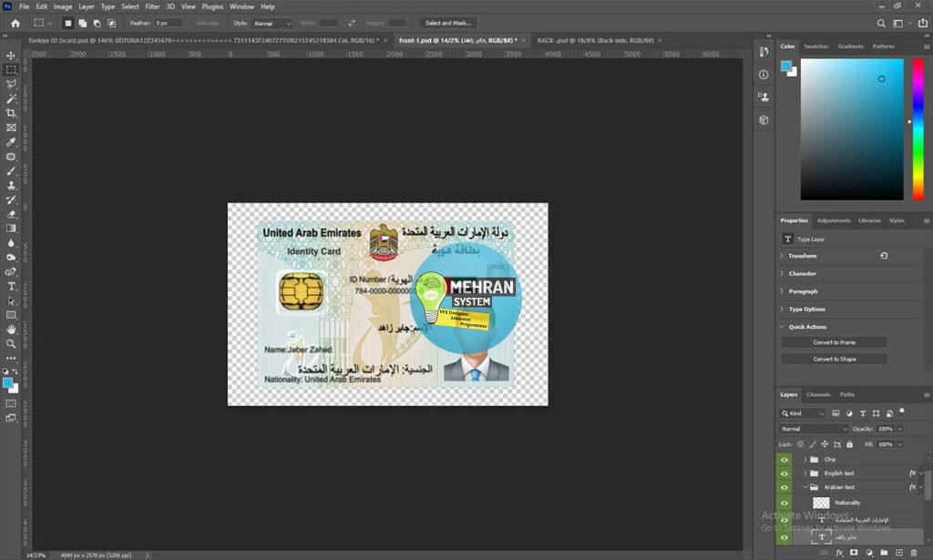Click the Convert to Frame button
Screen dimensions: 933x560
point(834,342)
